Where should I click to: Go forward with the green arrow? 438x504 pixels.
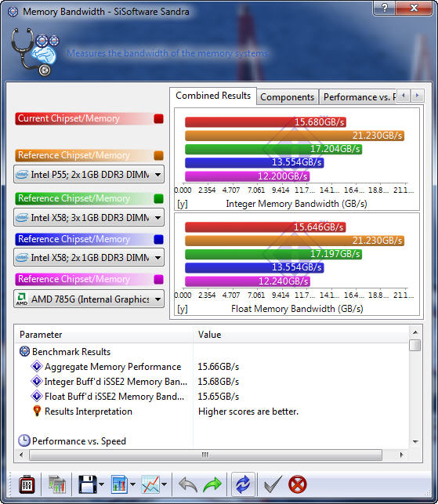(212, 484)
